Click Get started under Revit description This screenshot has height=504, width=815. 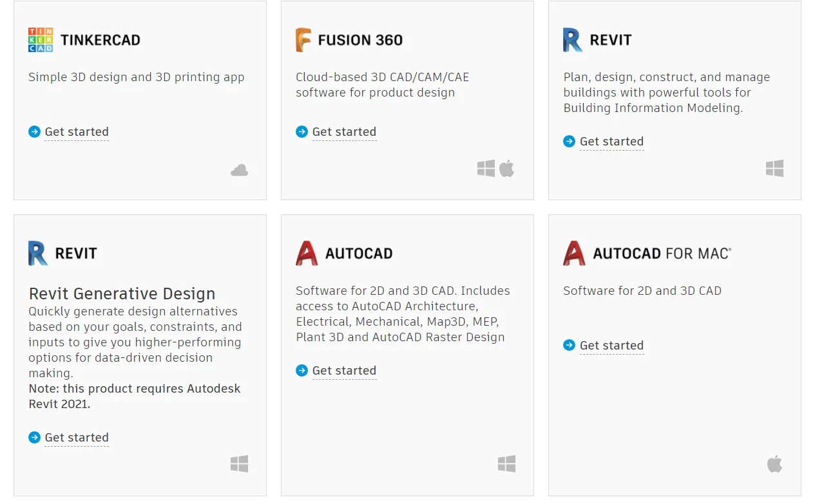tap(611, 141)
